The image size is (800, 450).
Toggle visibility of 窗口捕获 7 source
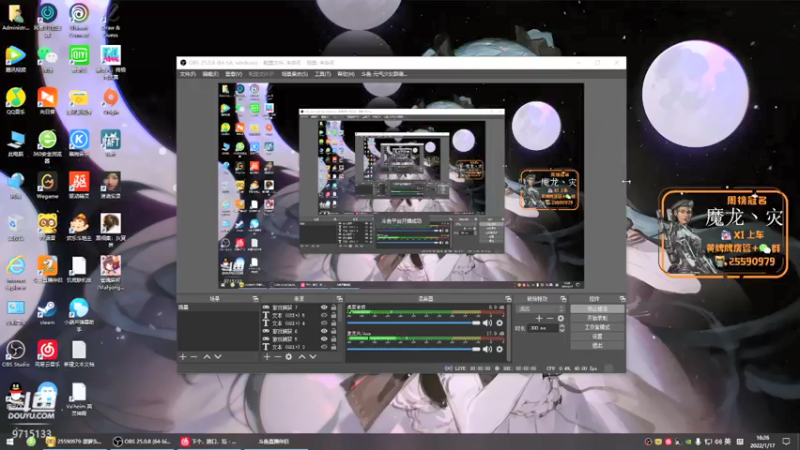pos(324,308)
